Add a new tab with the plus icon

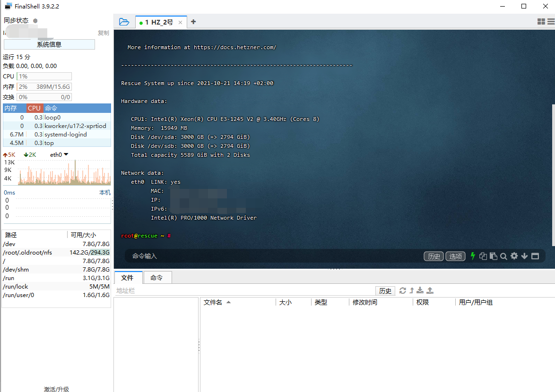click(193, 22)
